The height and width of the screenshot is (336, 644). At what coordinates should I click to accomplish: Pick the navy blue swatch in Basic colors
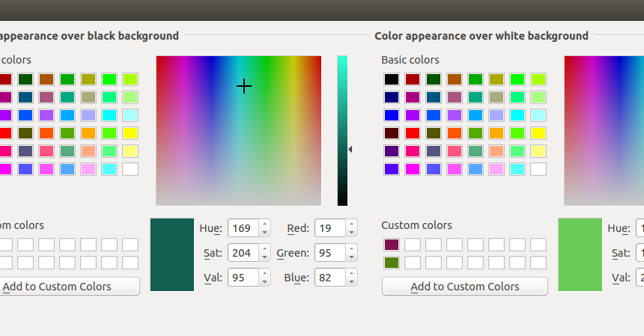pyautogui.click(x=392, y=97)
